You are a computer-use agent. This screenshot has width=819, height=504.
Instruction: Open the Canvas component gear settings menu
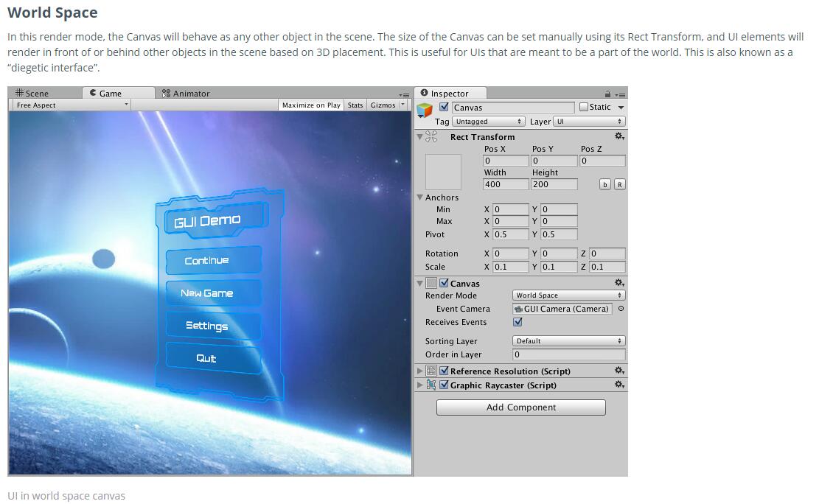point(619,282)
